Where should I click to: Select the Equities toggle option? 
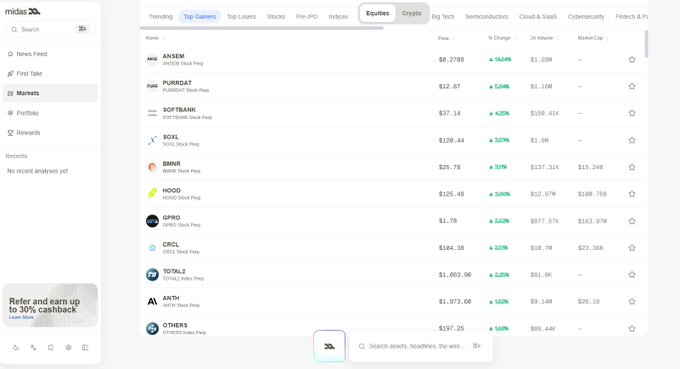(x=377, y=13)
